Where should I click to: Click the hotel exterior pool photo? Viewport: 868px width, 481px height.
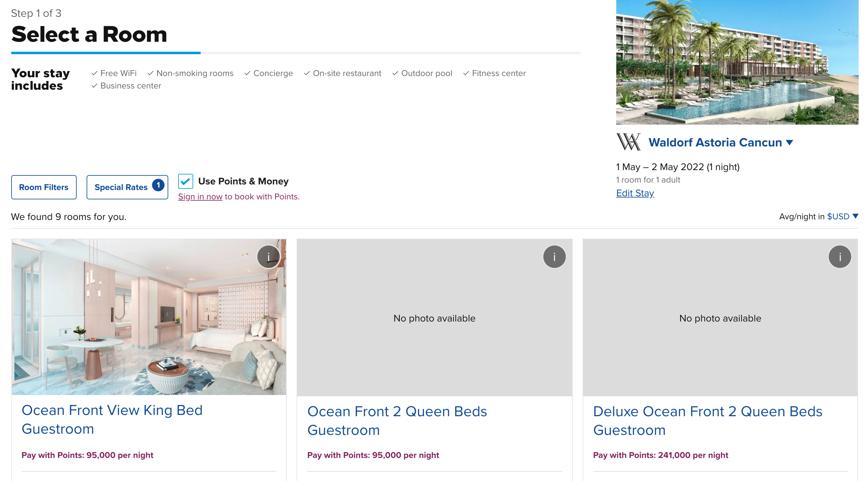click(737, 62)
